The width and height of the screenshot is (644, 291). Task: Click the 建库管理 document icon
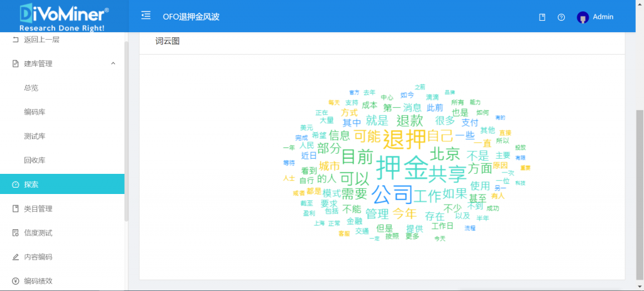pyautogui.click(x=16, y=64)
